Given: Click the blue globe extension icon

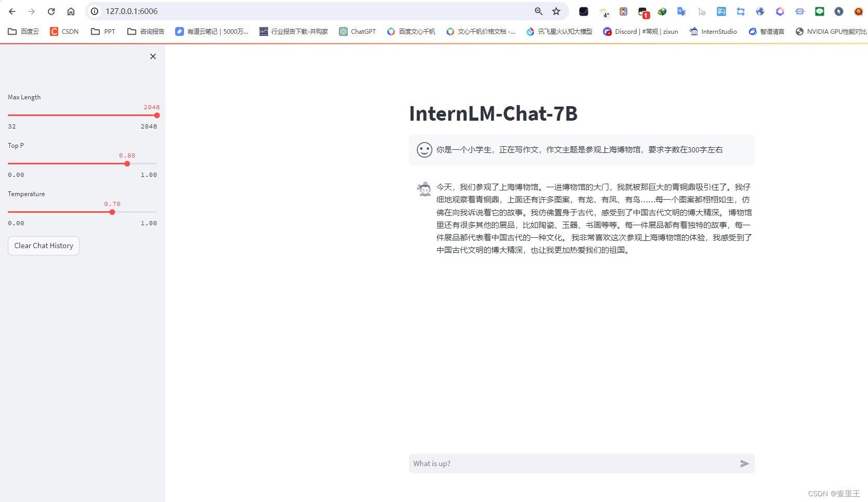Looking at the screenshot, I should [760, 11].
